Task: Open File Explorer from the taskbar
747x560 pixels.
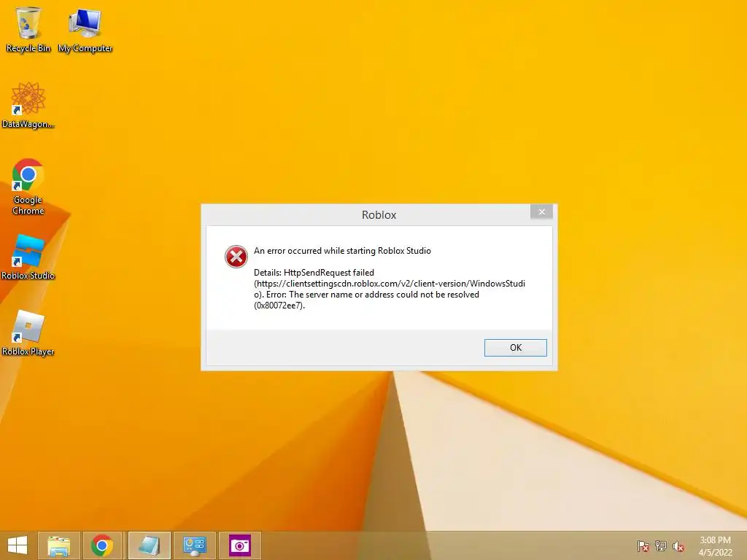Action: pos(59,545)
